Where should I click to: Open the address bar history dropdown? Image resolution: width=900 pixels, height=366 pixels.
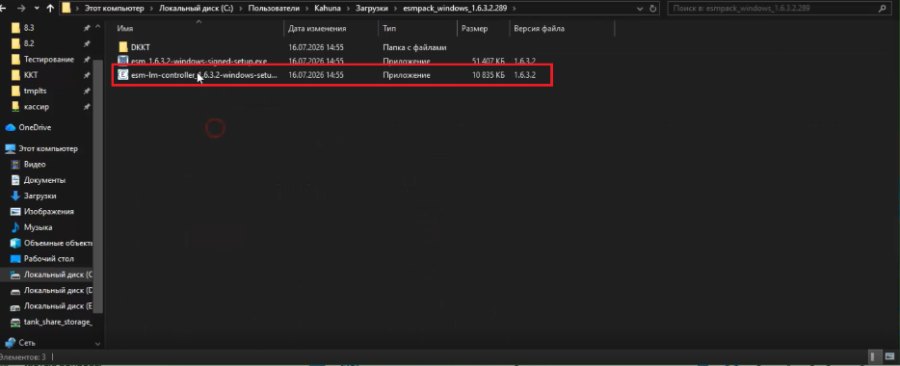click(641, 9)
